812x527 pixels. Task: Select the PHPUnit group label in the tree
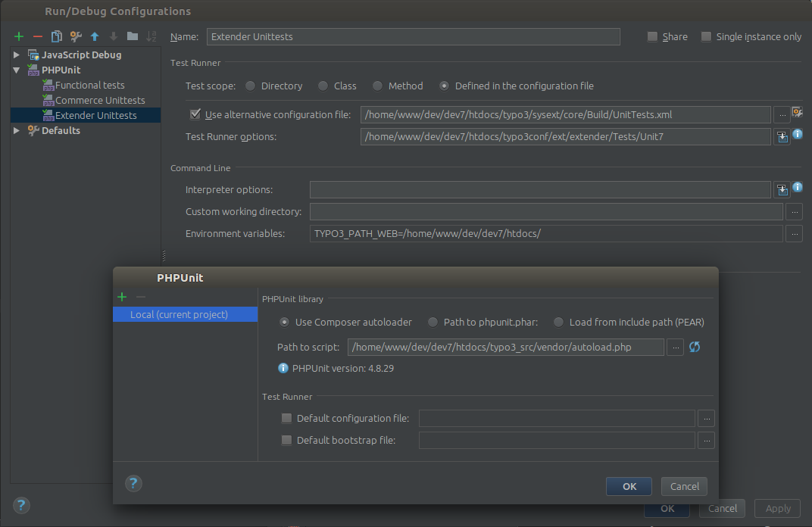[x=61, y=70]
